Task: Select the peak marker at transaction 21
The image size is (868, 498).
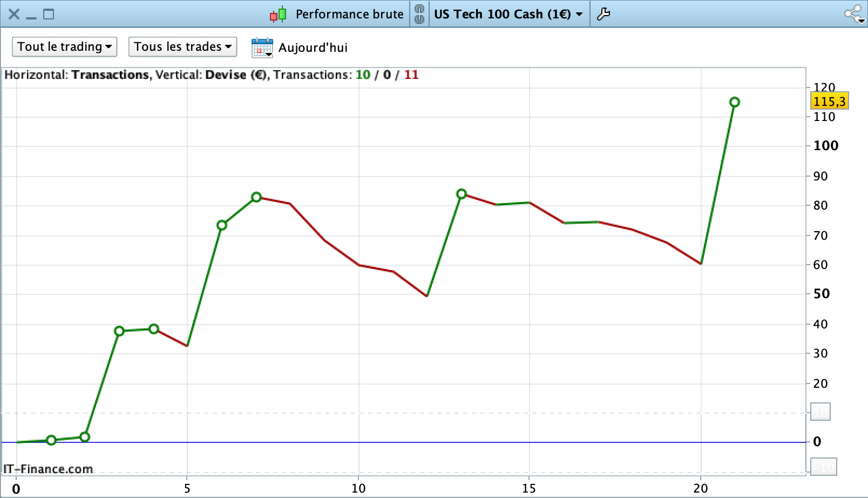Action: point(734,102)
